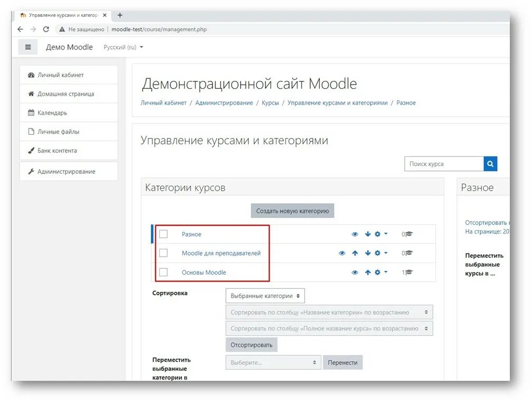Viewport: 532px width, 403px height.
Task: Click the Отсортировать button
Action: tap(251, 344)
